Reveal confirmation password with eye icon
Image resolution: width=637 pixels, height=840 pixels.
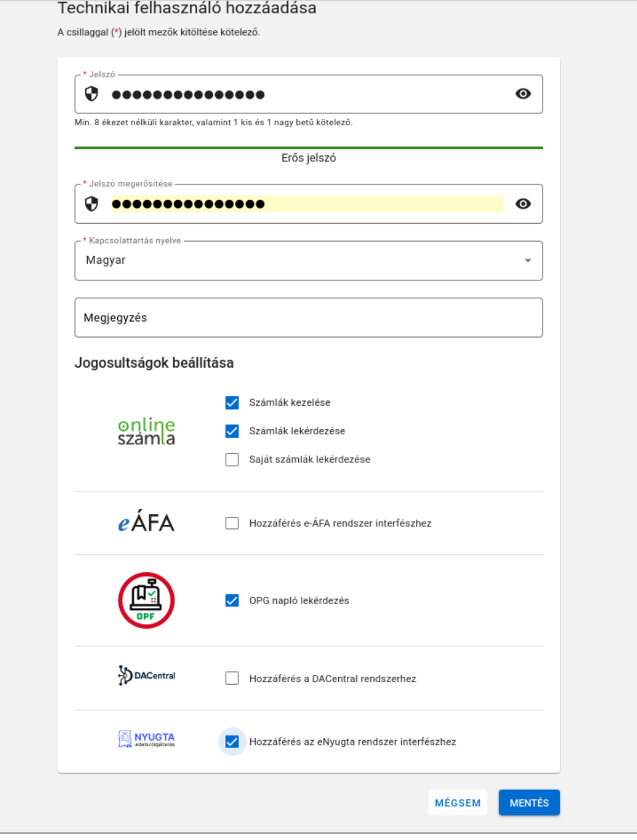point(523,204)
